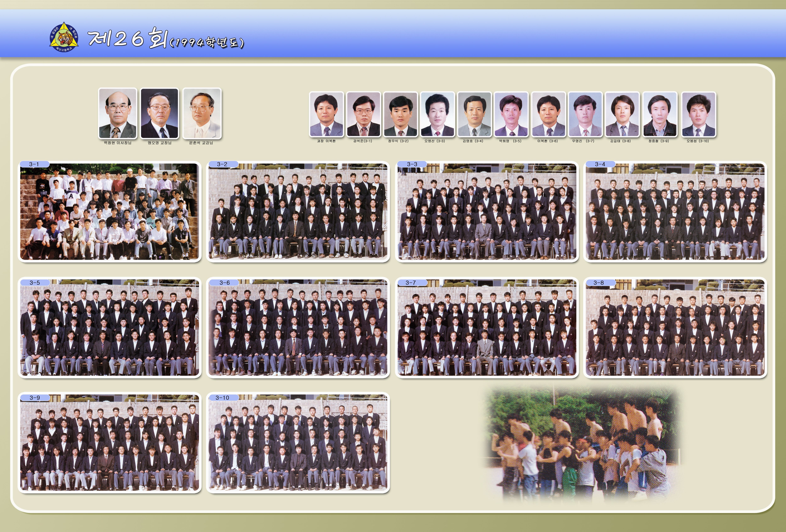This screenshot has height=532, width=786.
Task: Open the 3-2 class group photo
Action: point(298,212)
